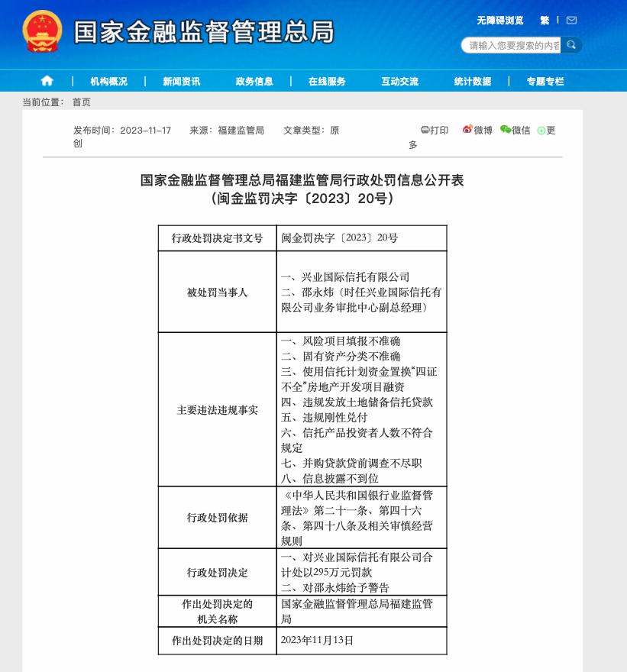This screenshot has width=627, height=672.
Task: Click the 二、对邵永炜给予警告 line
Action: (x=335, y=587)
